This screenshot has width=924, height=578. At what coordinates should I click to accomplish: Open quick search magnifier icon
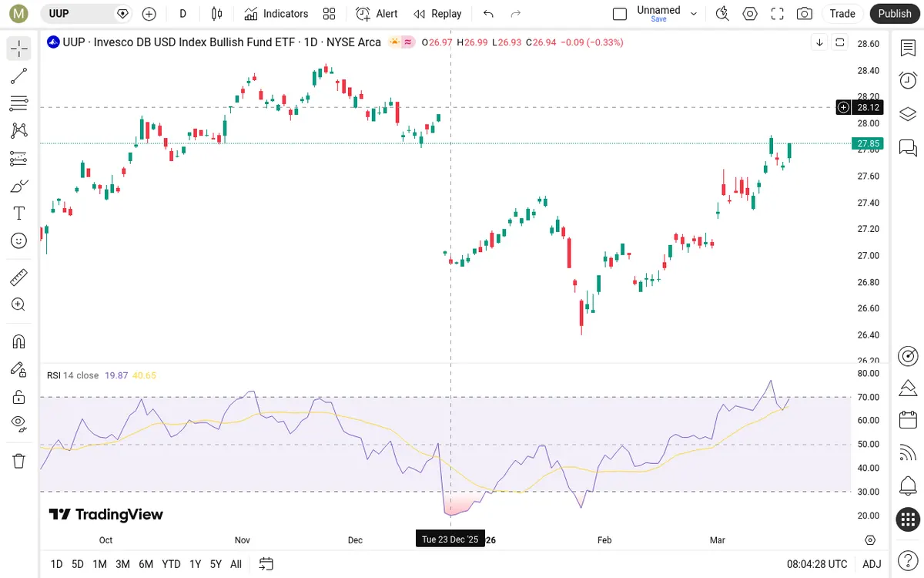721,14
